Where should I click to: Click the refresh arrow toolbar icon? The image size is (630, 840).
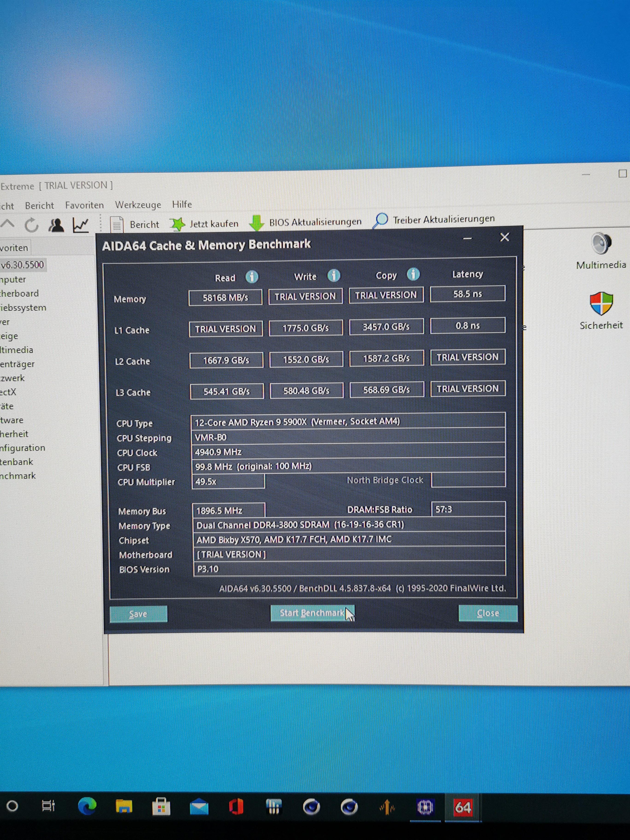(32, 225)
